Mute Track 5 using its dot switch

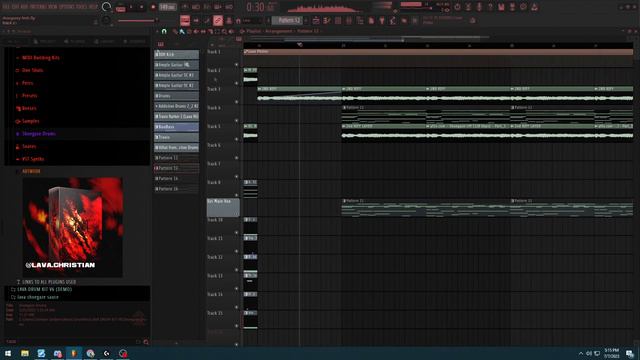[x=236, y=139]
